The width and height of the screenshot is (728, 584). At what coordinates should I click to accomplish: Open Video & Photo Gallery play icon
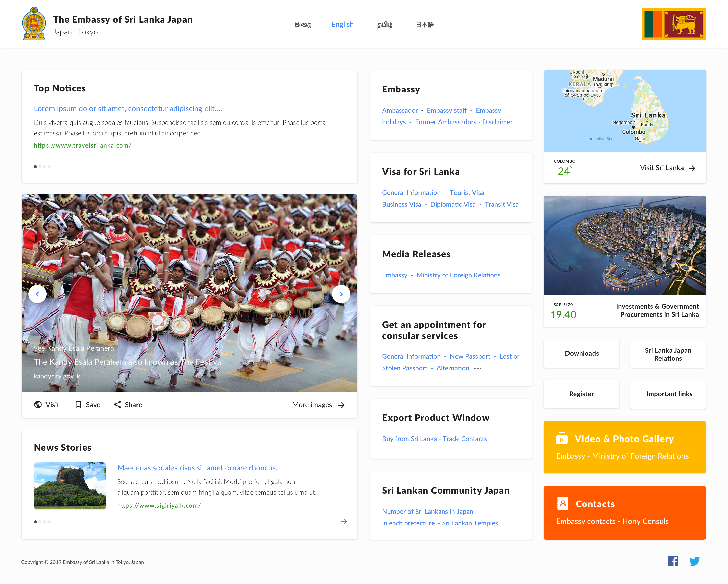(x=561, y=439)
